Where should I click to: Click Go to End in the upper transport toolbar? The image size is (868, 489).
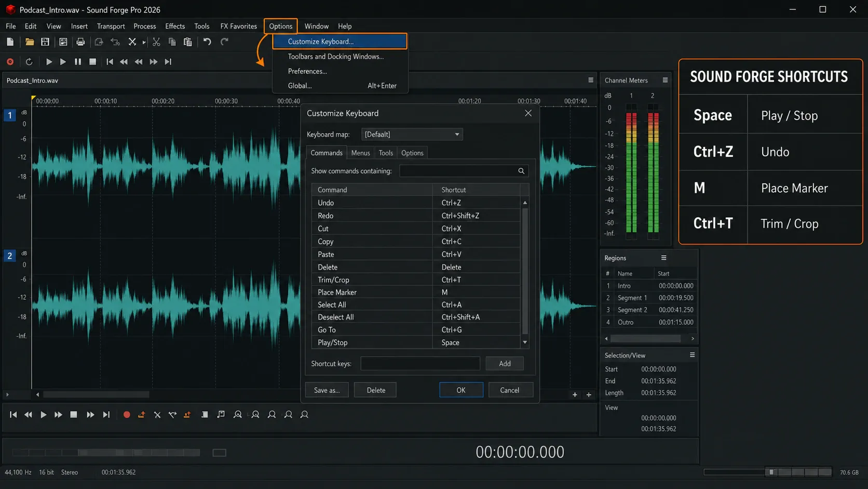pyautogui.click(x=168, y=62)
